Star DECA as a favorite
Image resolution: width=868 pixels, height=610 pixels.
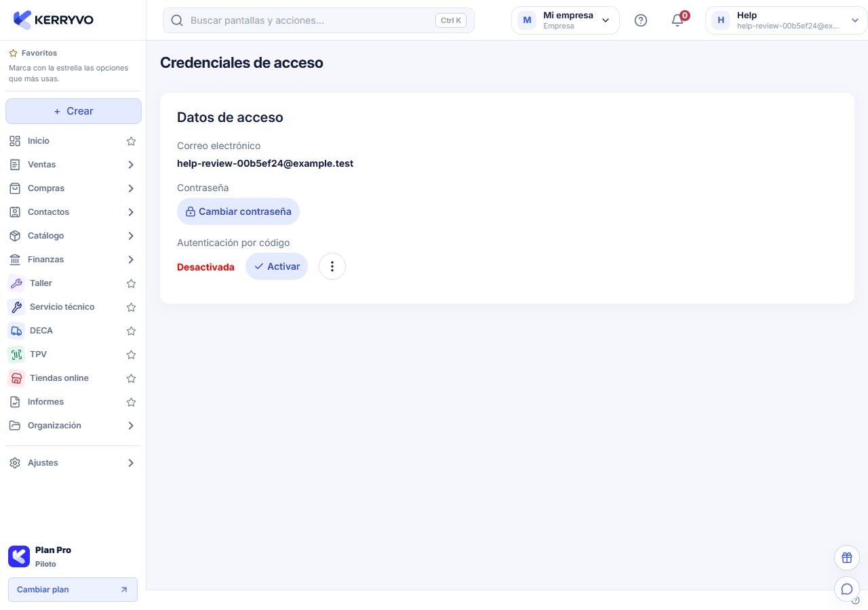point(132,331)
